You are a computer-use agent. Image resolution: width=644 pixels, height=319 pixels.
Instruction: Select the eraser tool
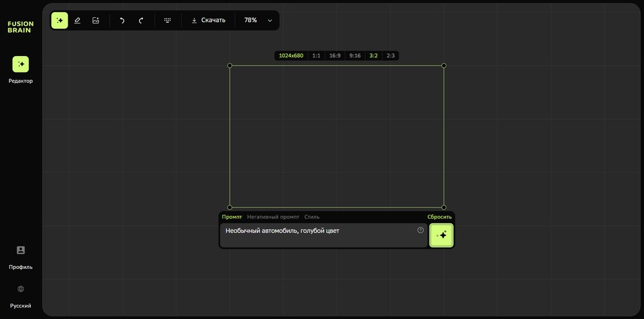pyautogui.click(x=77, y=21)
